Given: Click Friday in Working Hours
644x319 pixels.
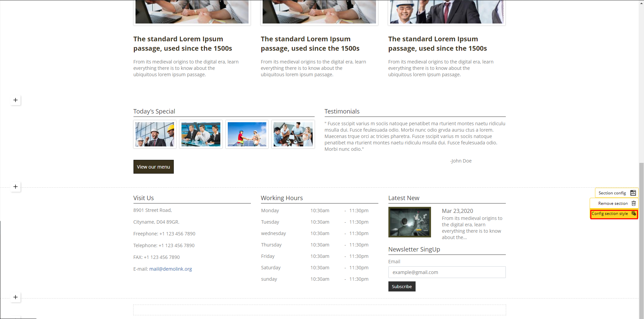Looking at the screenshot, I should (268, 256).
